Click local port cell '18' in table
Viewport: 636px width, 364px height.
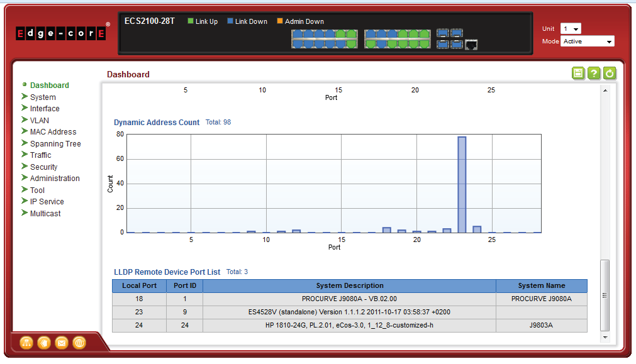139,299
